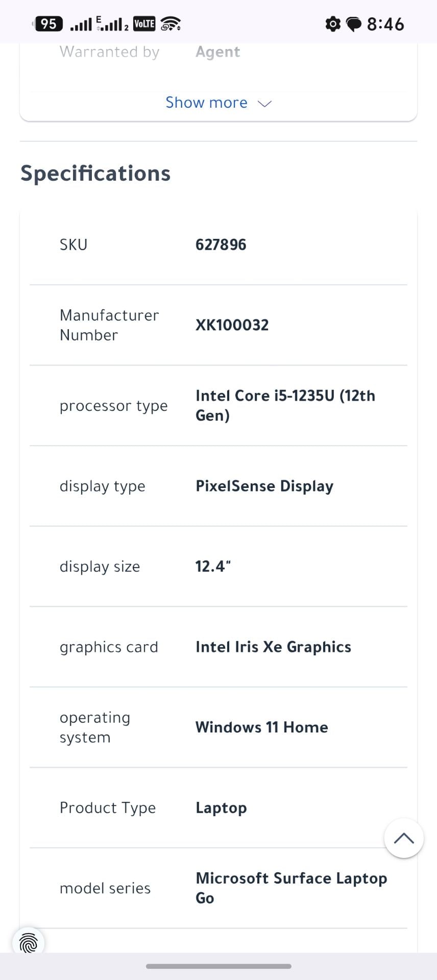Screen dimensions: 437x980
Task: Tap the Microsoft Surface Laptop Go value
Action: [x=292, y=888]
